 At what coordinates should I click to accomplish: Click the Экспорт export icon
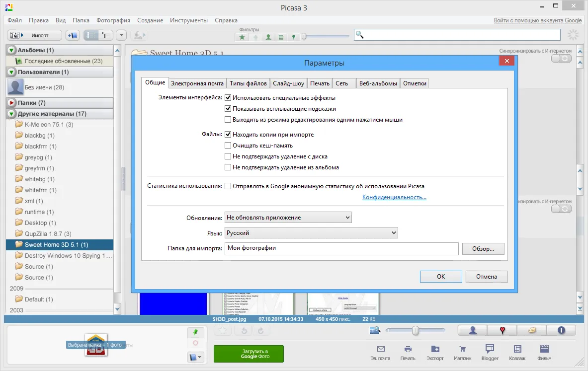point(435,352)
